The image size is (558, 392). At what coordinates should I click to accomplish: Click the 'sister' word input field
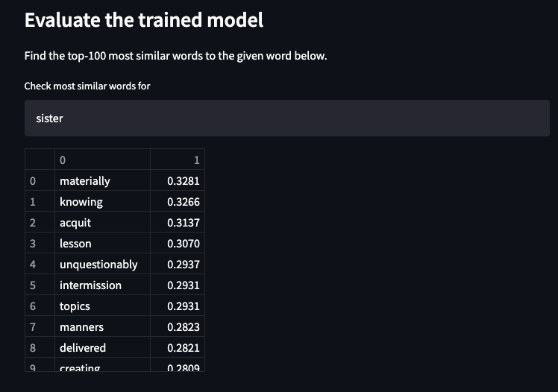tap(286, 118)
